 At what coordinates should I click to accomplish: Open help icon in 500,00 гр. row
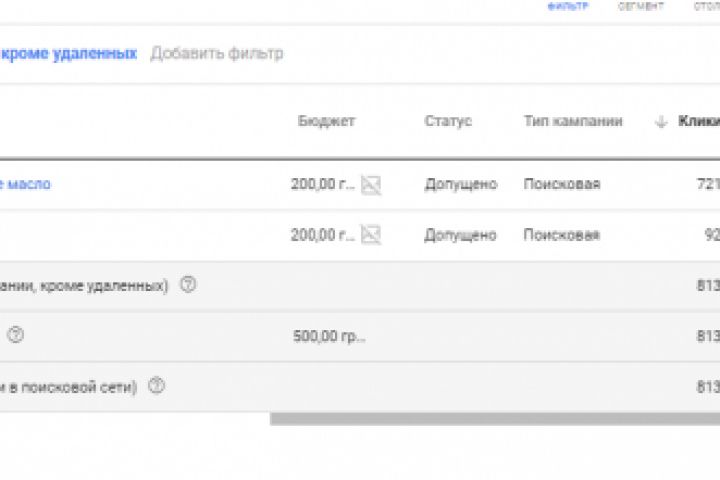tap(15, 336)
